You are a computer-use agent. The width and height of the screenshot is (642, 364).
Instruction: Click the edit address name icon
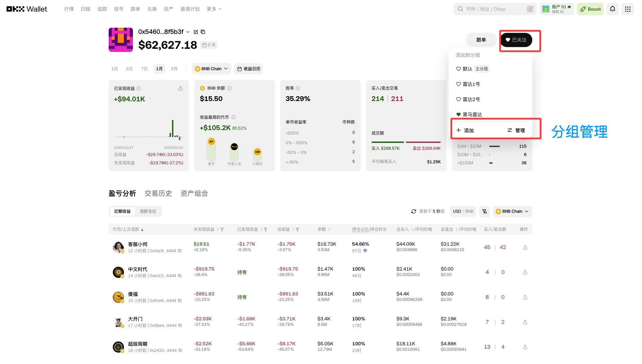[x=196, y=32]
